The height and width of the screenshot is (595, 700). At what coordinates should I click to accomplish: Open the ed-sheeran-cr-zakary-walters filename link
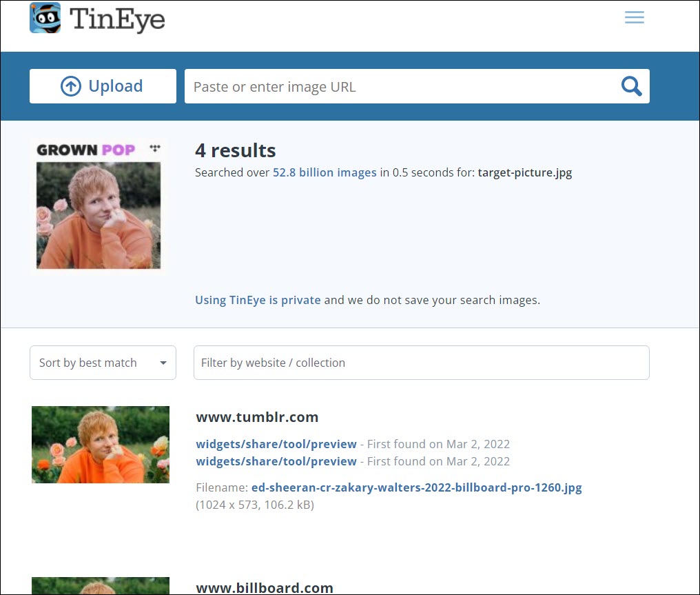[417, 487]
